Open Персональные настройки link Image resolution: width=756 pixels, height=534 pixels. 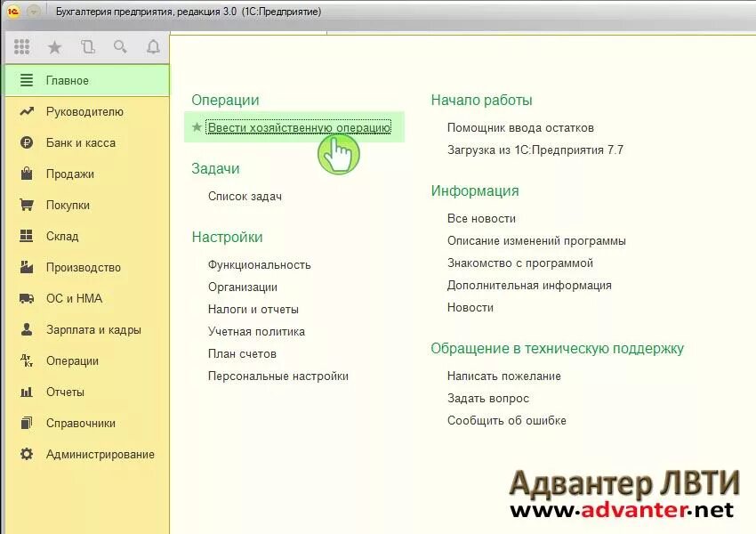(278, 376)
